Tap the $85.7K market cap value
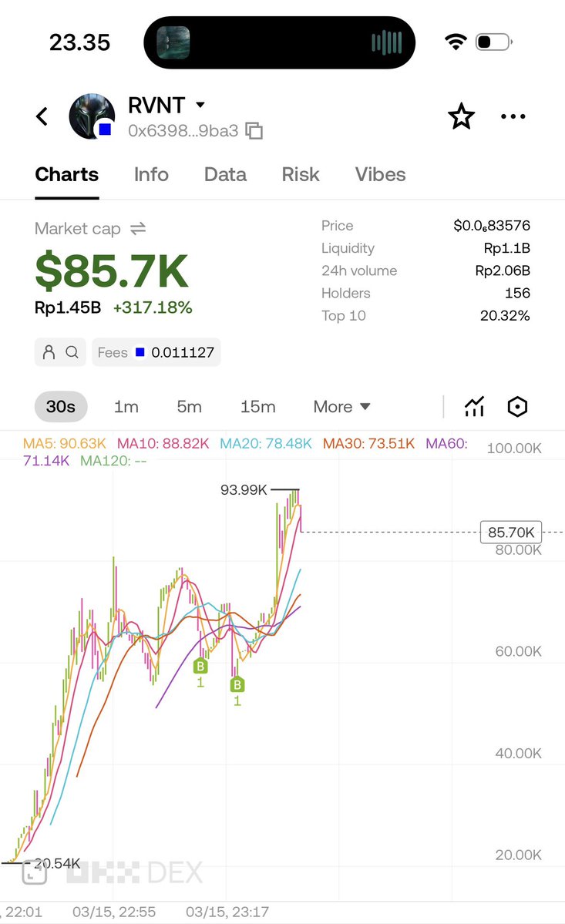The image size is (565, 924). click(x=112, y=271)
